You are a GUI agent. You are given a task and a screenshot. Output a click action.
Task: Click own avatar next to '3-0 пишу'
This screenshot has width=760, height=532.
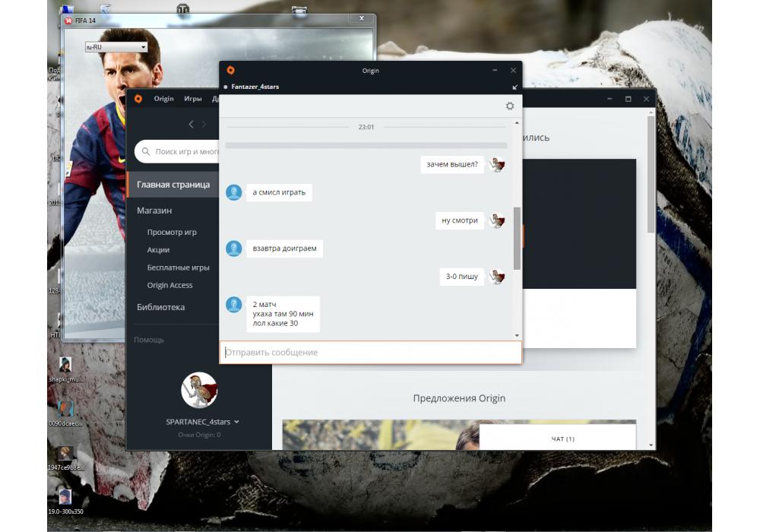click(x=497, y=277)
